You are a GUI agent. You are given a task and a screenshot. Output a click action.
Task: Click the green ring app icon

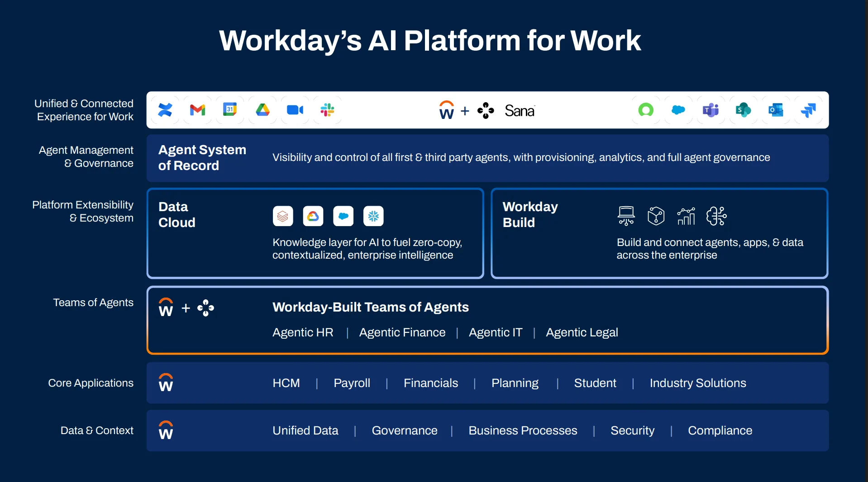646,110
